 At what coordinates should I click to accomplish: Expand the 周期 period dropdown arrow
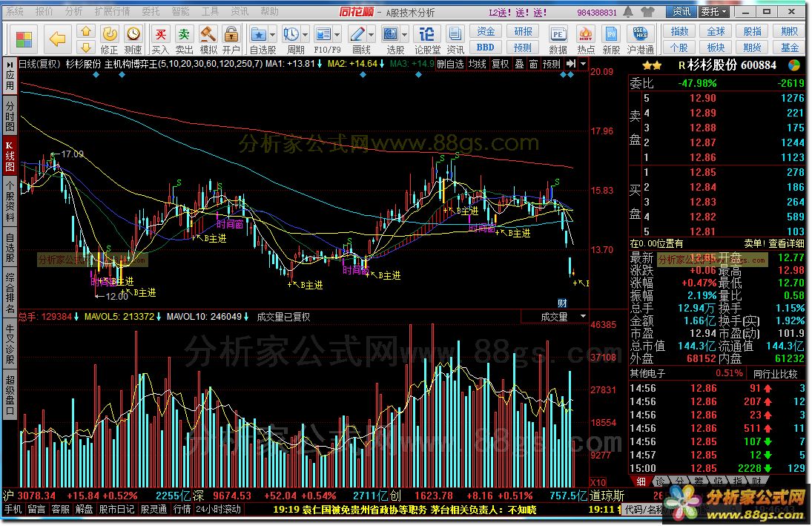tap(305, 35)
